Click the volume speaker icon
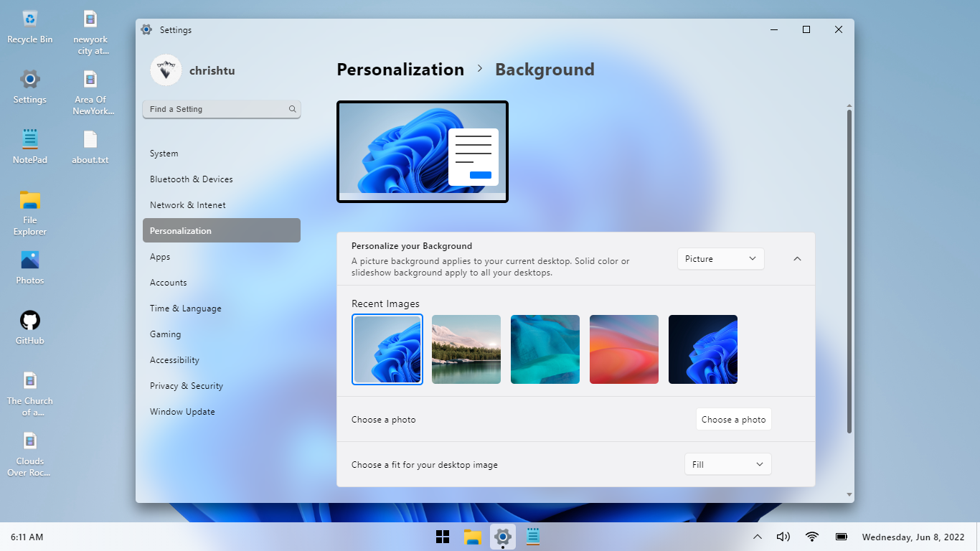Image resolution: width=980 pixels, height=551 pixels. pos(783,537)
